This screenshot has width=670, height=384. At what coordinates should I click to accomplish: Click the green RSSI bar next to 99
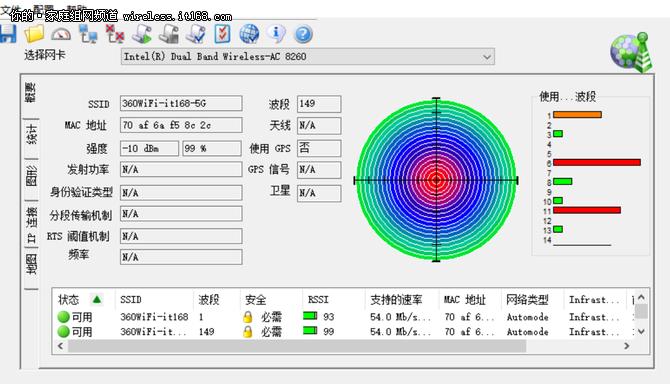pyautogui.click(x=310, y=331)
